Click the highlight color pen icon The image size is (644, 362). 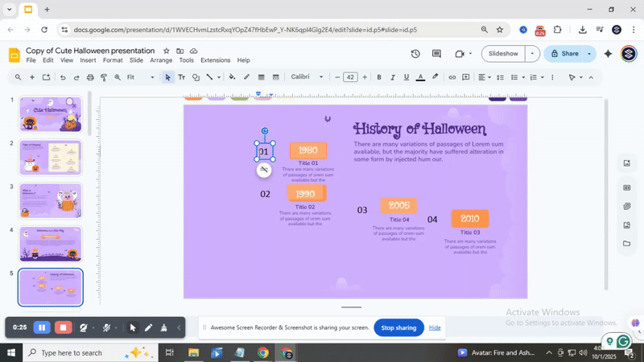(436, 77)
